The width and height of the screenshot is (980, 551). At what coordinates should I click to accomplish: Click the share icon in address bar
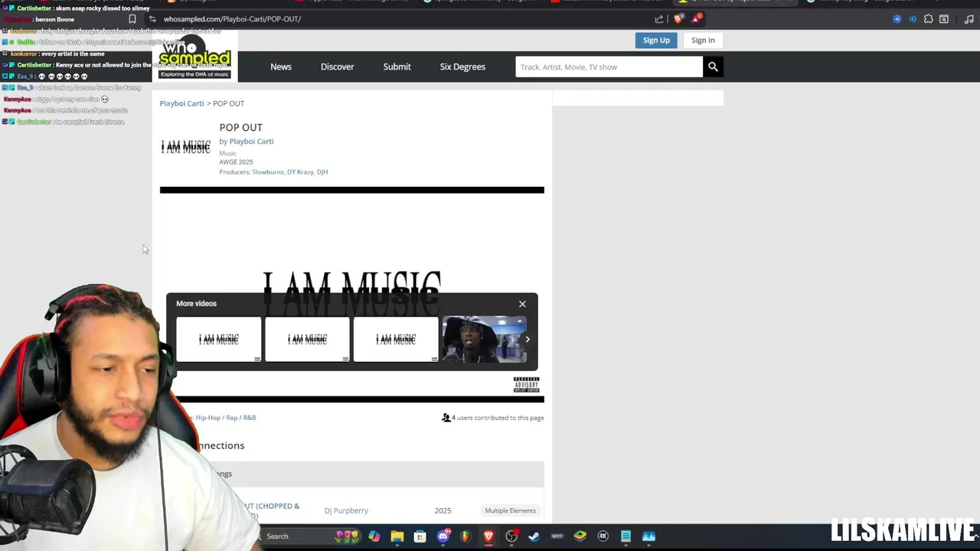coord(659,19)
